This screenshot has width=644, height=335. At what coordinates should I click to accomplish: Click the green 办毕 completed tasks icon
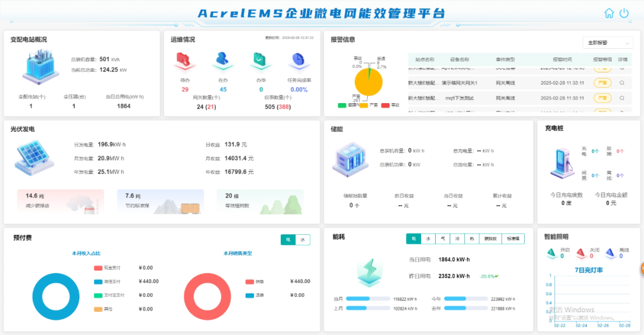coord(261,60)
